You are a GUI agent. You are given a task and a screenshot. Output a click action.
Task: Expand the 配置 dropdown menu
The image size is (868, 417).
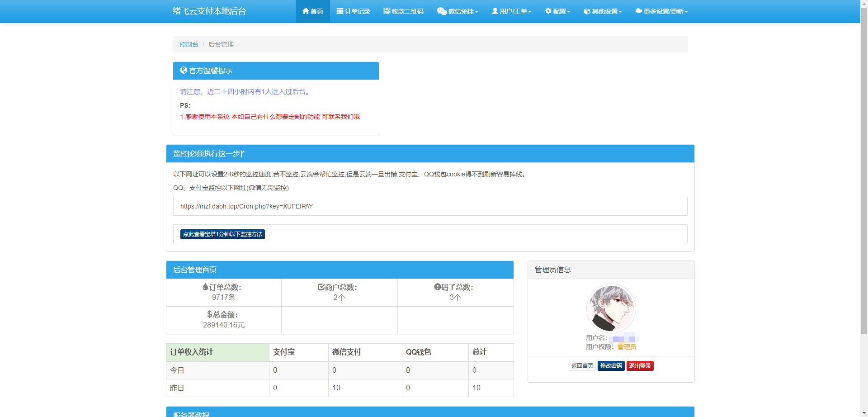[557, 11]
